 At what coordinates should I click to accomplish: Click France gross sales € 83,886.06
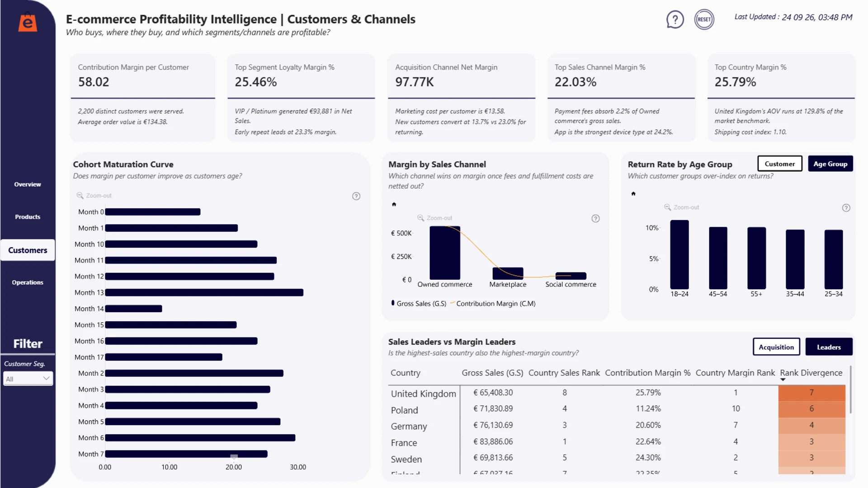[x=493, y=442]
